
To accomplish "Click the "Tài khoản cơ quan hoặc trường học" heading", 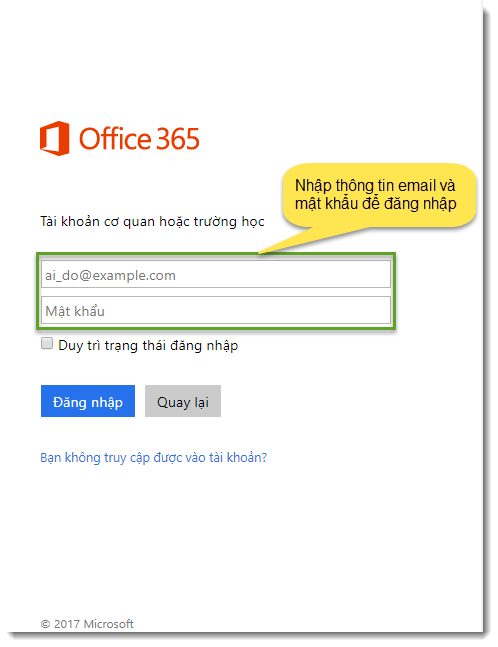I will pyautogui.click(x=152, y=222).
